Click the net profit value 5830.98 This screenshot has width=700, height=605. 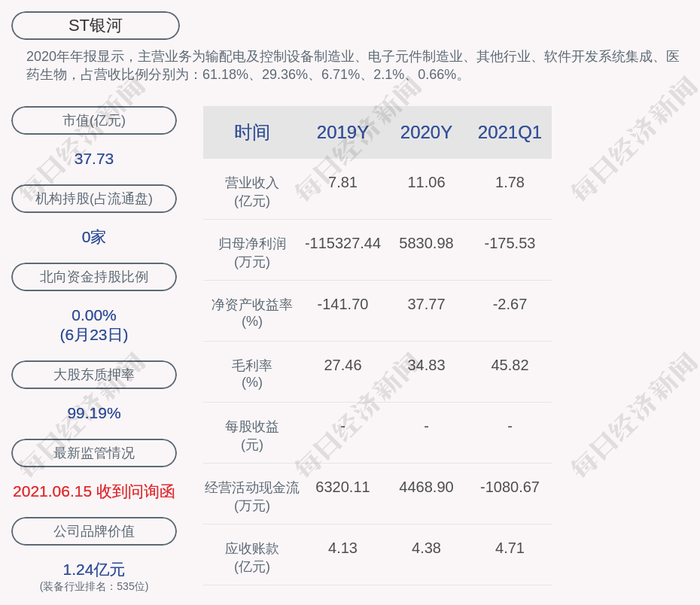tap(426, 243)
